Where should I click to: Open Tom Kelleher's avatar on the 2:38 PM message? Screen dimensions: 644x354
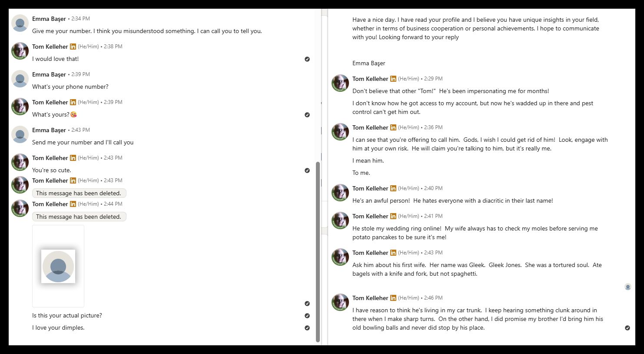tap(20, 51)
